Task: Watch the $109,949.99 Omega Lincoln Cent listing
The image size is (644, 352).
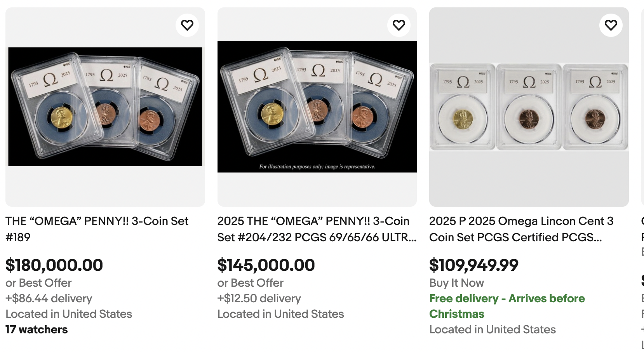Action: pyautogui.click(x=611, y=25)
